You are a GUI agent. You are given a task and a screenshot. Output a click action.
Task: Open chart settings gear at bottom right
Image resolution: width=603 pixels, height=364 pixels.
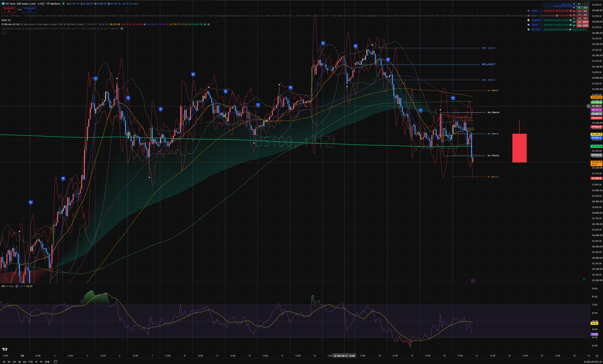pyautogui.click(x=597, y=356)
